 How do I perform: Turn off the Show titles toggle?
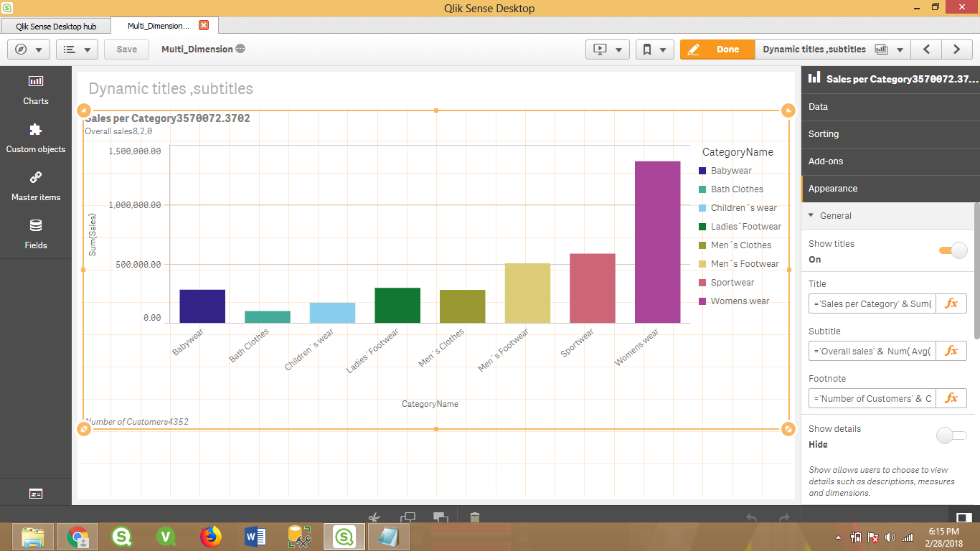pos(952,250)
